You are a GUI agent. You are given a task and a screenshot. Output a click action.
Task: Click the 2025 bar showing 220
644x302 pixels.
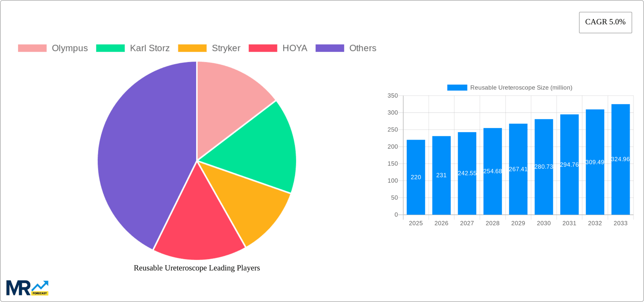point(416,176)
